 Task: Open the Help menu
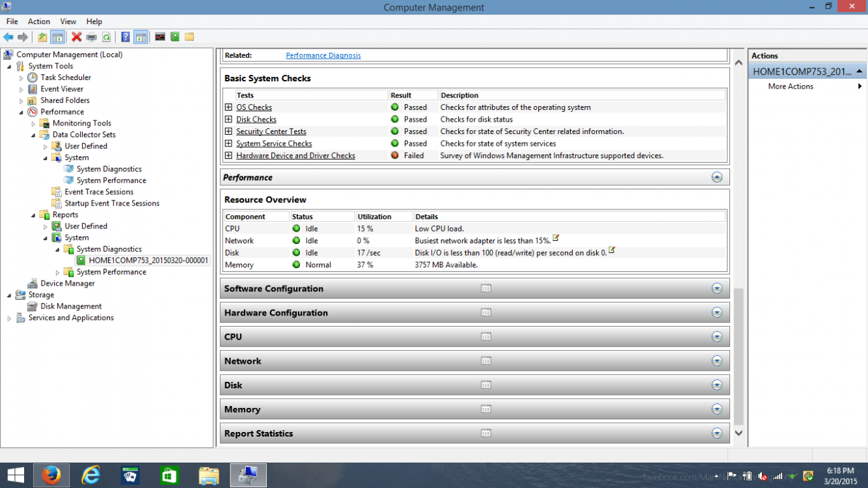[x=94, y=21]
